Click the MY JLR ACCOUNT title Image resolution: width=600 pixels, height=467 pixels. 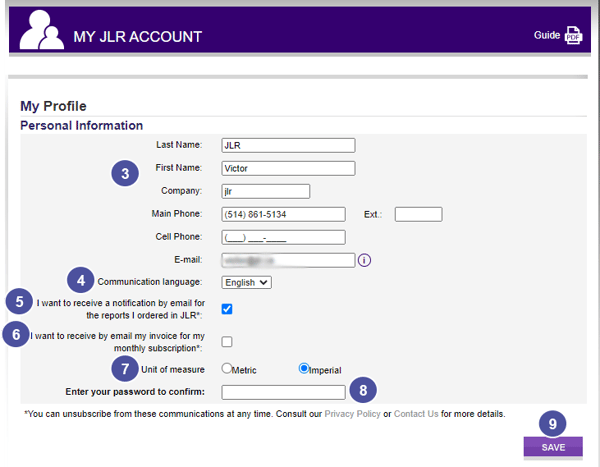point(137,37)
